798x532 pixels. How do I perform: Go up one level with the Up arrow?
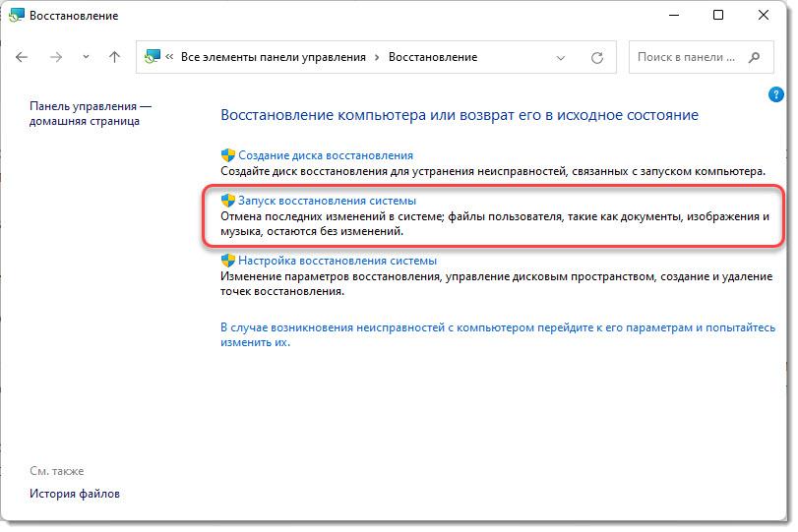[114, 57]
